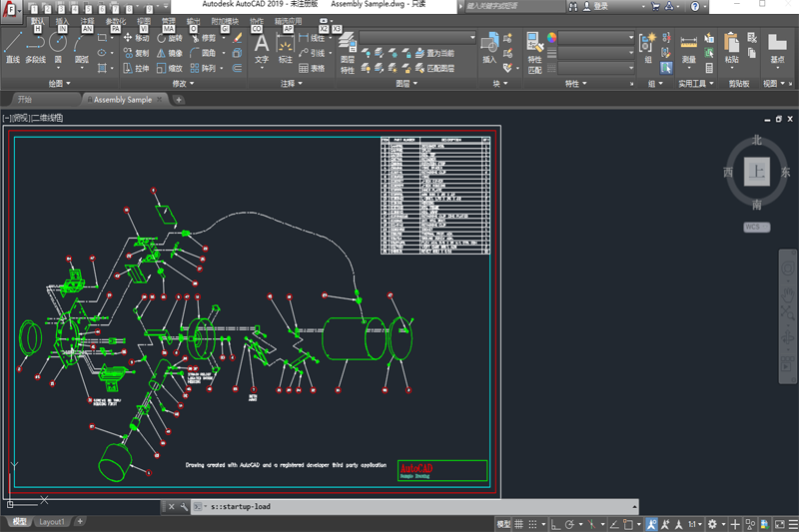799x532 pixels.
Task: Add a new drawing tab with plus
Action: (179, 100)
